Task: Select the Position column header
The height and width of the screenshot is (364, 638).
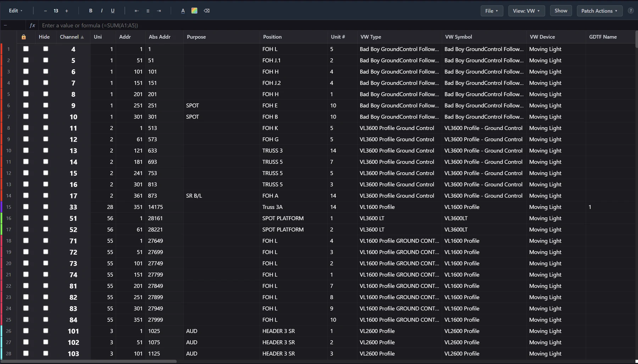Action: tap(294, 37)
